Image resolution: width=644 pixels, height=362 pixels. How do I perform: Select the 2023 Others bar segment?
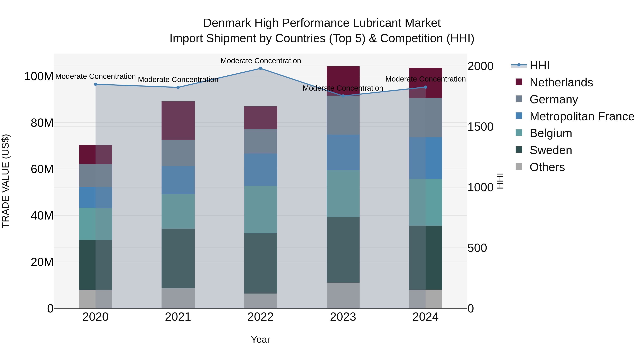[343, 295]
